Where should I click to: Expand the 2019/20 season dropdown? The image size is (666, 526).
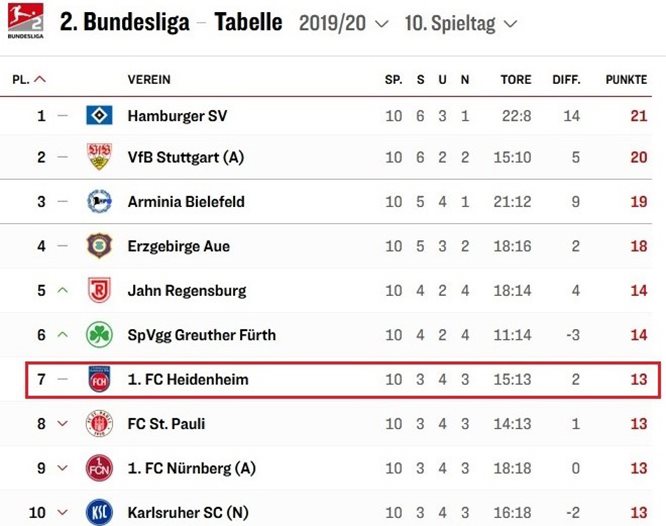(x=344, y=23)
